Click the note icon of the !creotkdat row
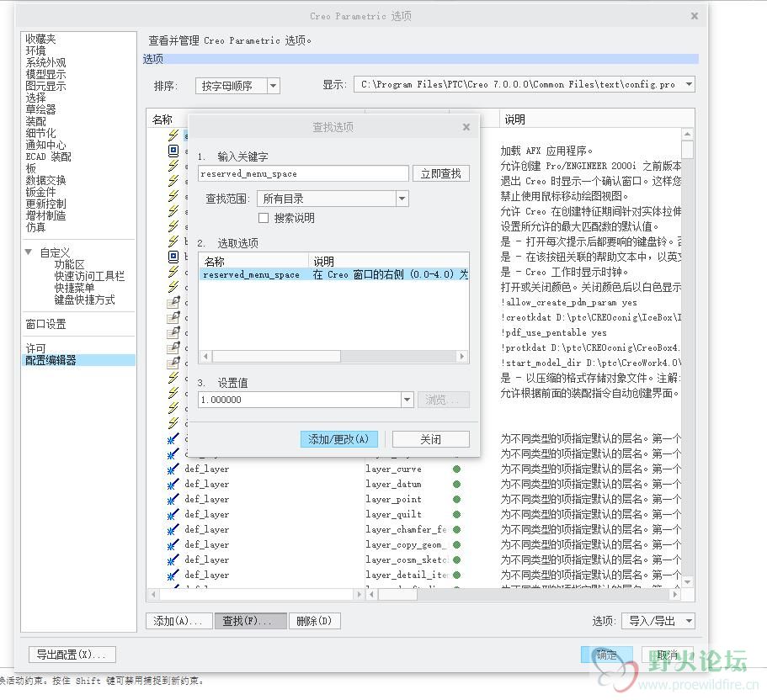This screenshot has width=767, height=700. pyautogui.click(x=173, y=317)
